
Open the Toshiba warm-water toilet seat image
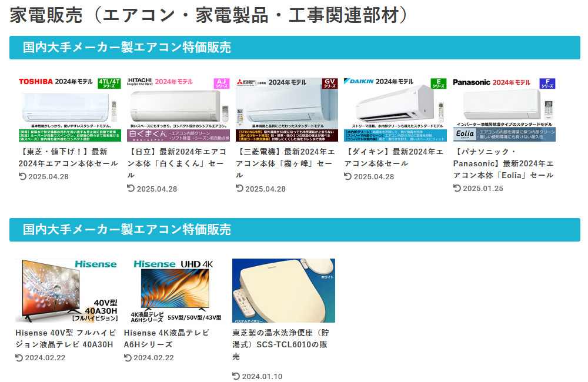[x=283, y=290]
